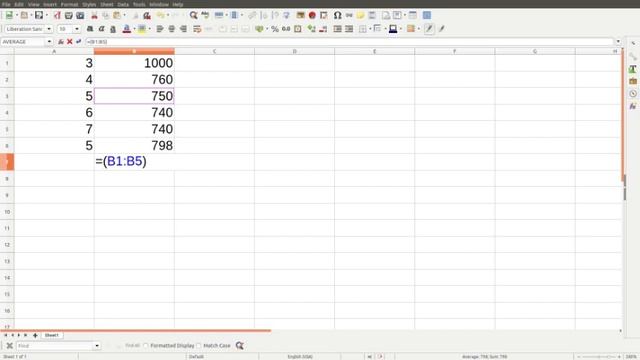Open Find and Replace magnifier icon
Image resolution: width=640 pixels, height=360 pixels.
(x=193, y=16)
